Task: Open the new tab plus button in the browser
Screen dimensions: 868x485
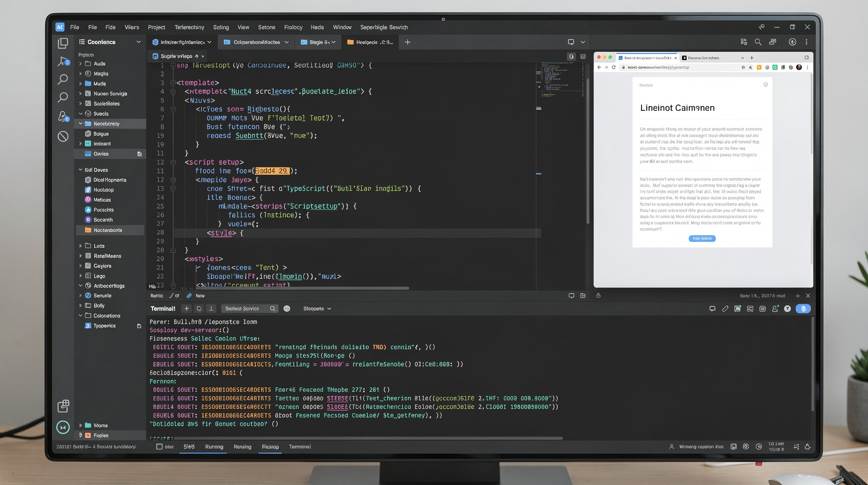Action: (752, 58)
